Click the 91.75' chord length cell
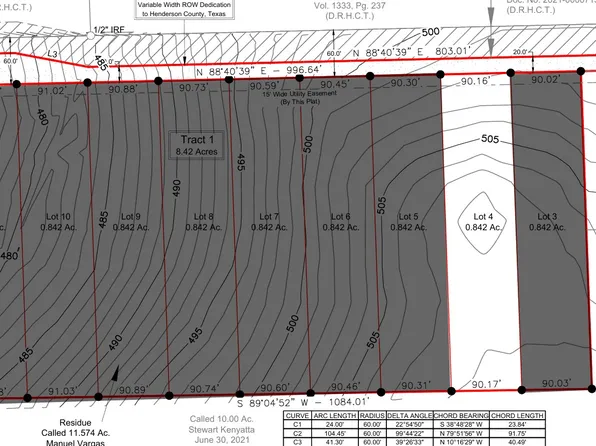This screenshot has height=446, width=596. coord(517,433)
